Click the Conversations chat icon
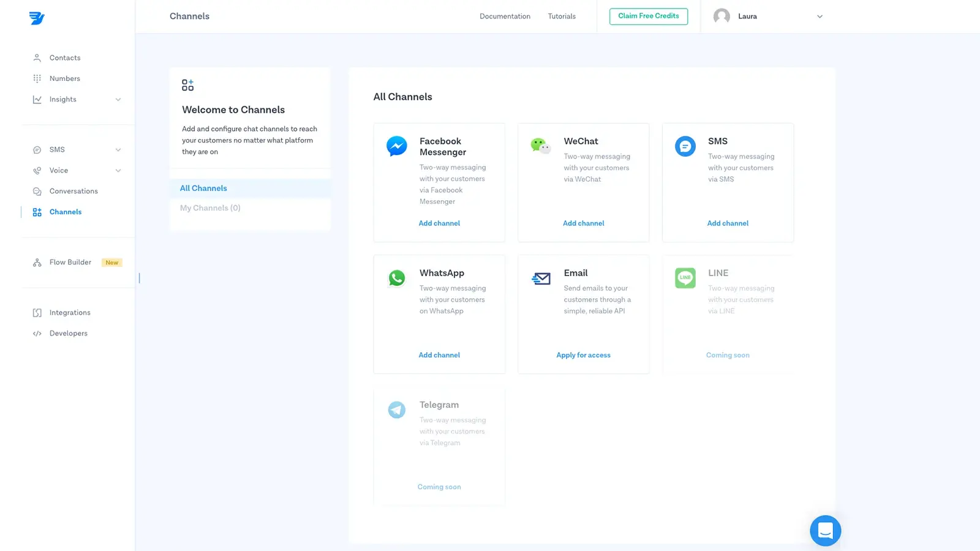Image resolution: width=980 pixels, height=551 pixels. [37, 191]
